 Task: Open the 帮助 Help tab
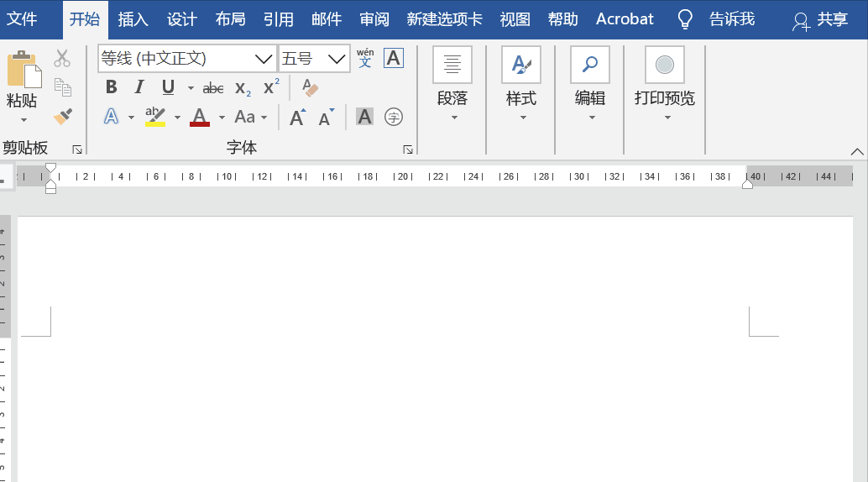pos(563,19)
